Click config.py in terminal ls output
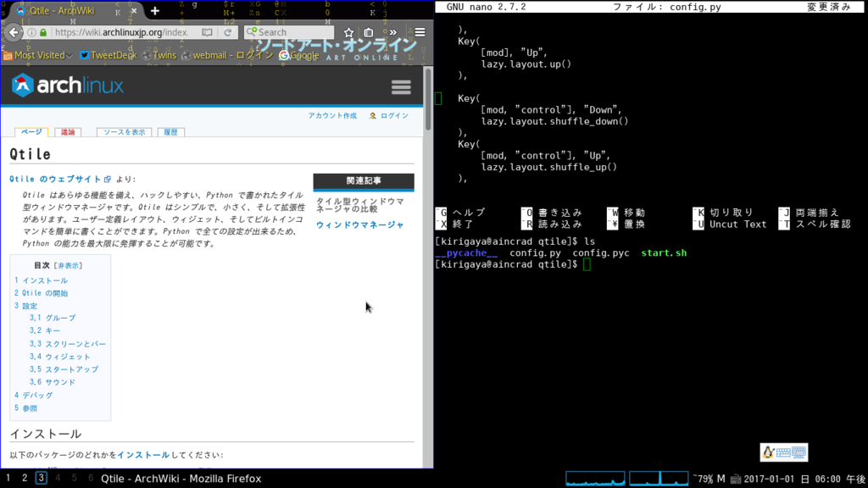Viewport: 868px width, 488px height. point(536,252)
